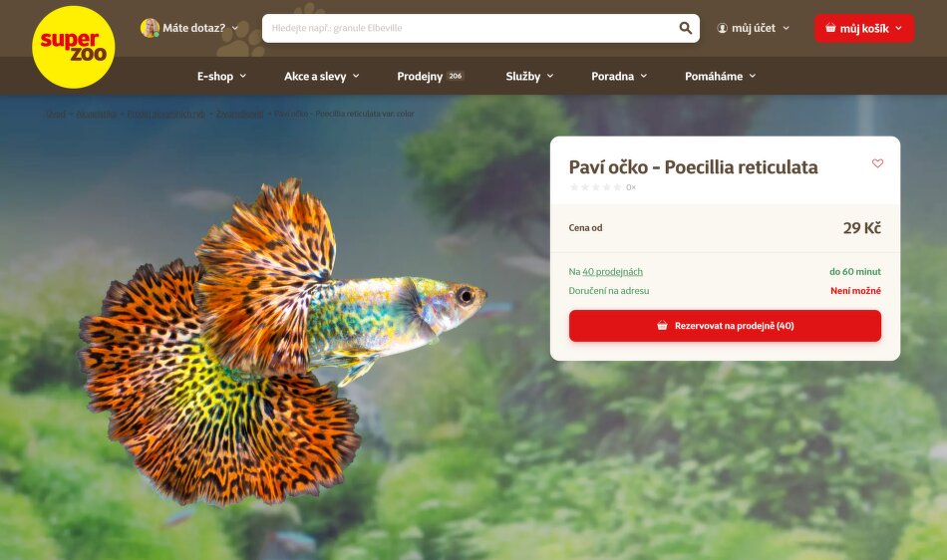
Task: Expand the Máte dotaz? dropdown
Action: coord(200,28)
